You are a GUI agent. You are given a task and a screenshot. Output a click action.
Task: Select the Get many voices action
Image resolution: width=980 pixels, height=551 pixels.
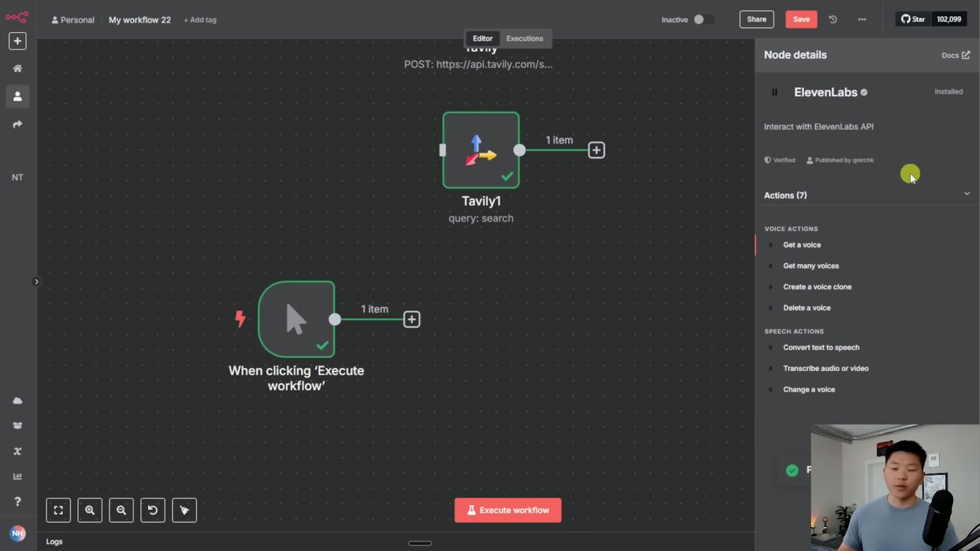click(x=811, y=266)
